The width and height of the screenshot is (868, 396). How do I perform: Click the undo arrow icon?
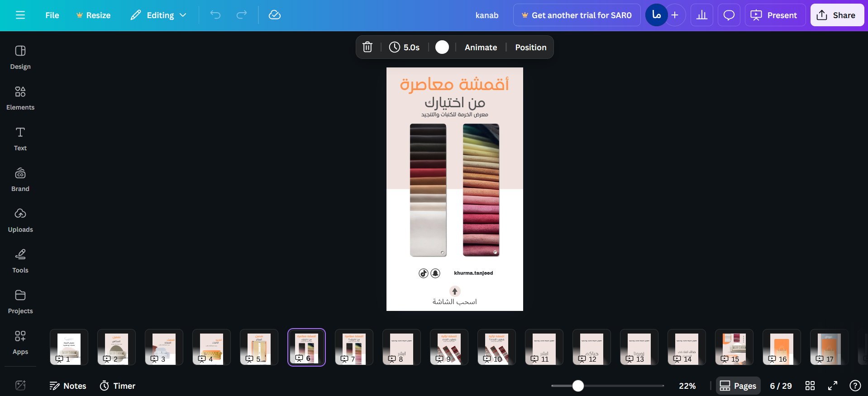215,15
